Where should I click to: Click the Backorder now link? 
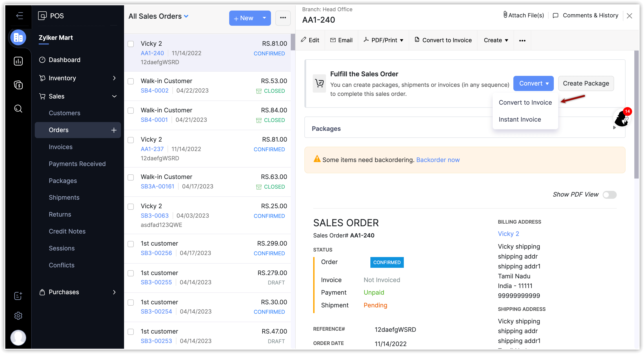(x=437, y=160)
